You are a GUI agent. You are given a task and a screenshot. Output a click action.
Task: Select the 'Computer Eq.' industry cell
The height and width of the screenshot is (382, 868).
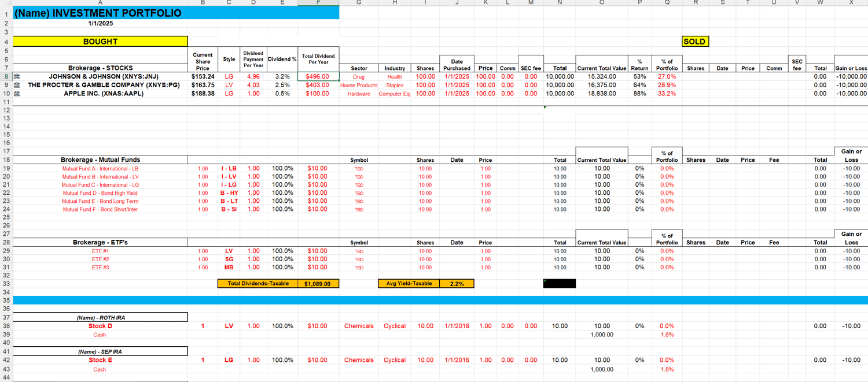tap(395, 94)
